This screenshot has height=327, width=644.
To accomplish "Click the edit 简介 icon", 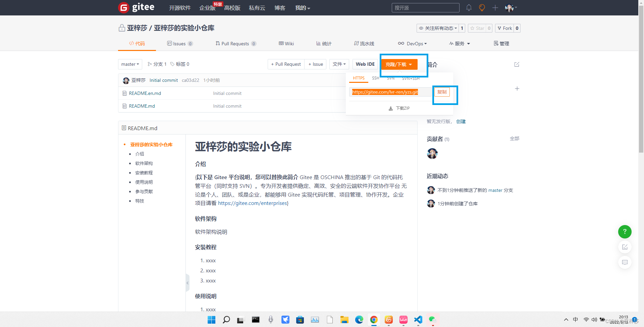I will 517,64.
